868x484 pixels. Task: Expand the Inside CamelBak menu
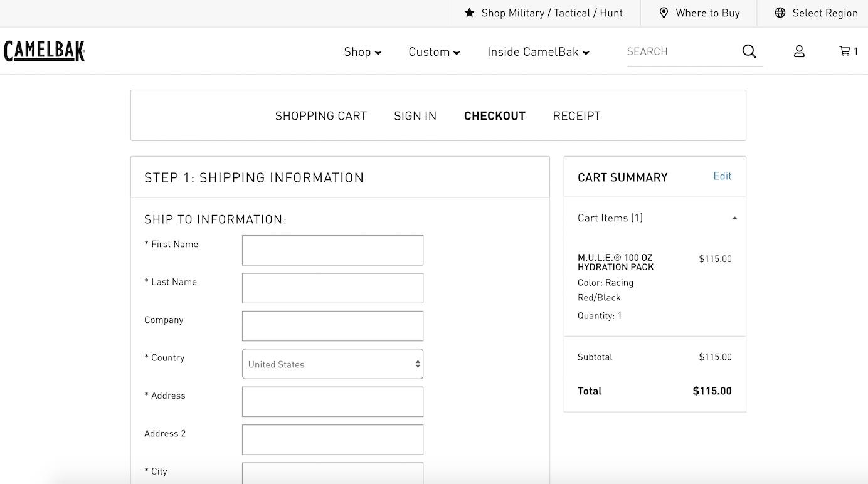538,52
